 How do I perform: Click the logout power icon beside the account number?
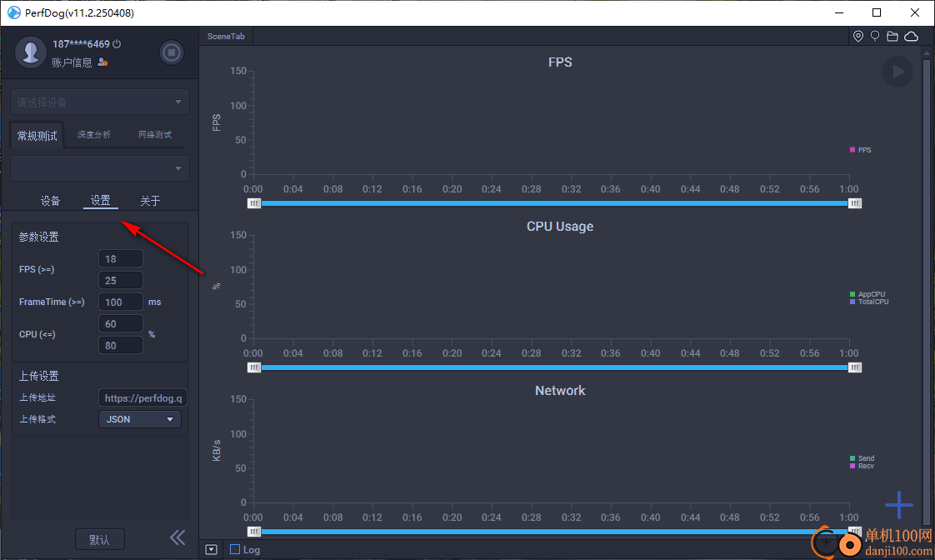click(x=117, y=43)
